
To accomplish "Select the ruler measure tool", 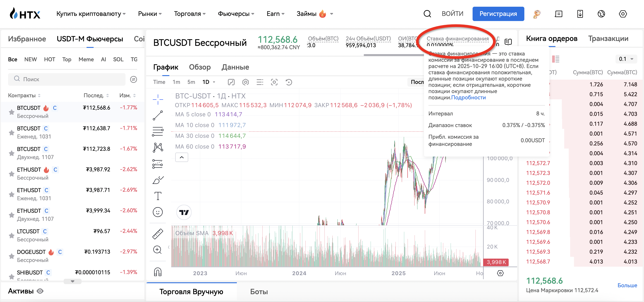I will click(158, 234).
